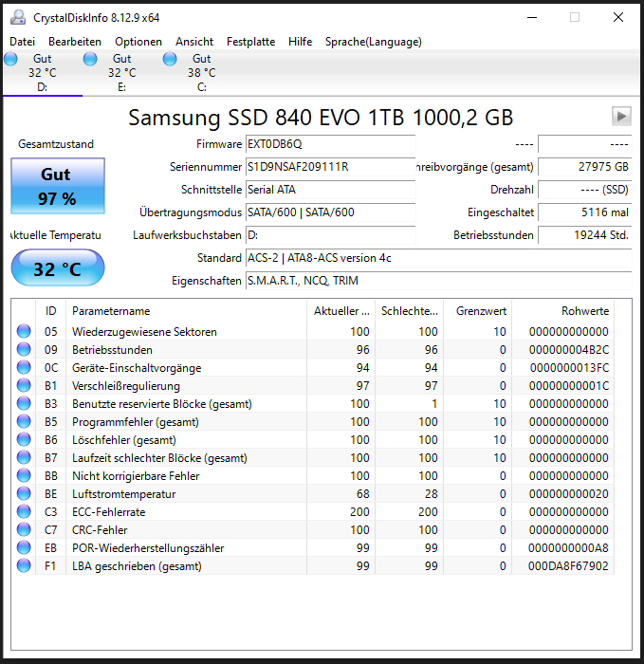This screenshot has height=664, width=644.
Task: Open the Hilfe menu
Action: coord(301,42)
